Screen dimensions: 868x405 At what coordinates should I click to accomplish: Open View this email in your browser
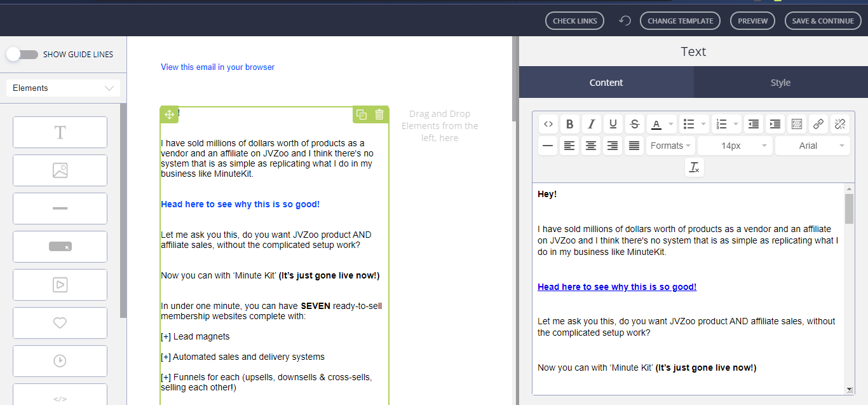(217, 67)
